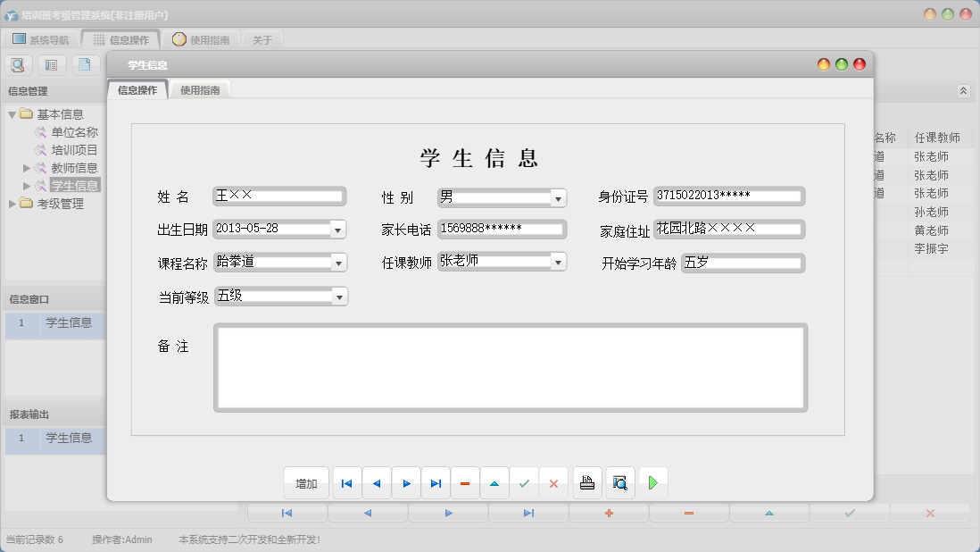The image size is (980, 552).
Task: Click inside the 备注 remarks field
Action: click(x=509, y=366)
